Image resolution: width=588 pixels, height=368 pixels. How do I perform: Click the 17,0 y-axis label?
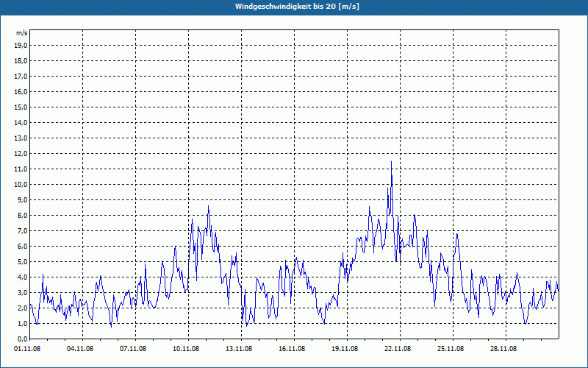click(x=21, y=77)
